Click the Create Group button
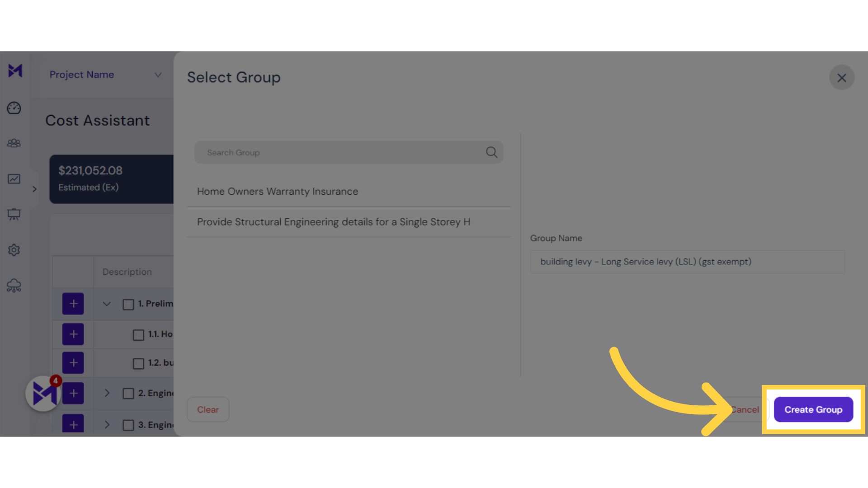868x488 pixels. point(813,409)
